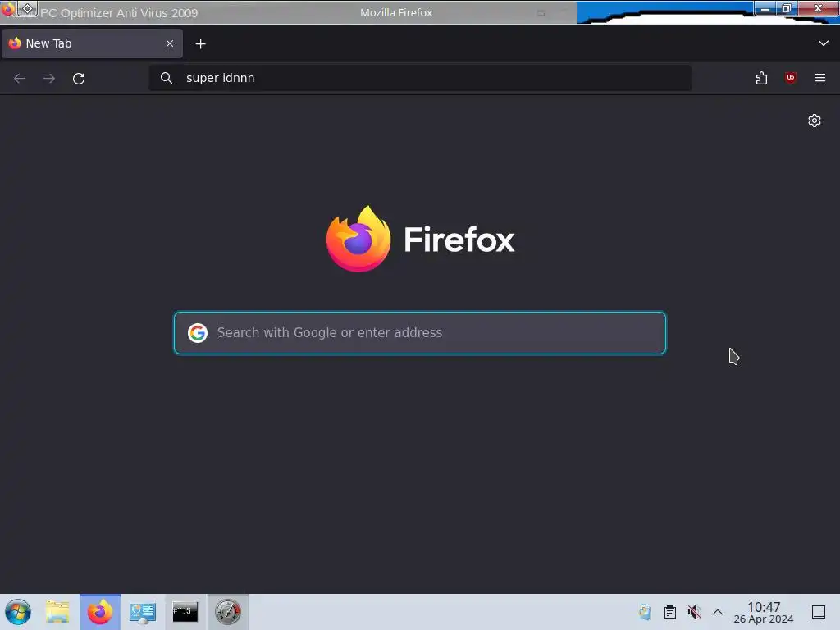
Task: Reload the current page
Action: (x=79, y=79)
